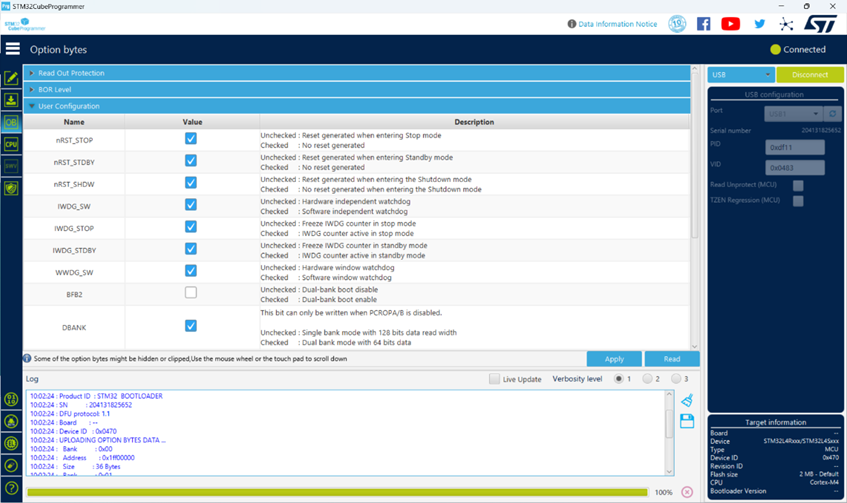
Task: Refresh the USB port list
Action: pos(832,114)
